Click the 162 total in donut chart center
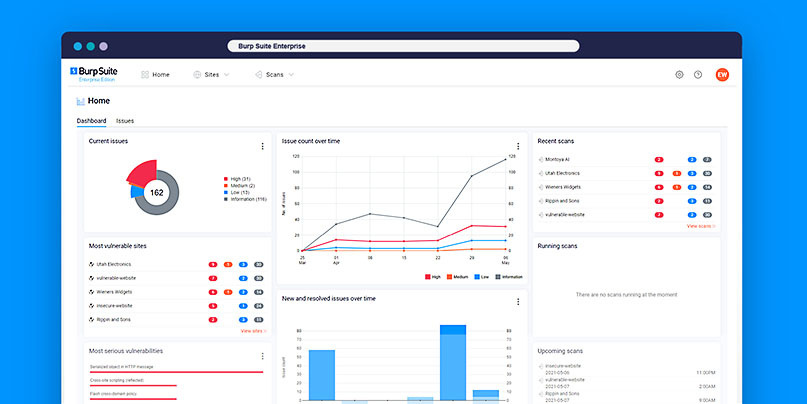 click(x=156, y=193)
